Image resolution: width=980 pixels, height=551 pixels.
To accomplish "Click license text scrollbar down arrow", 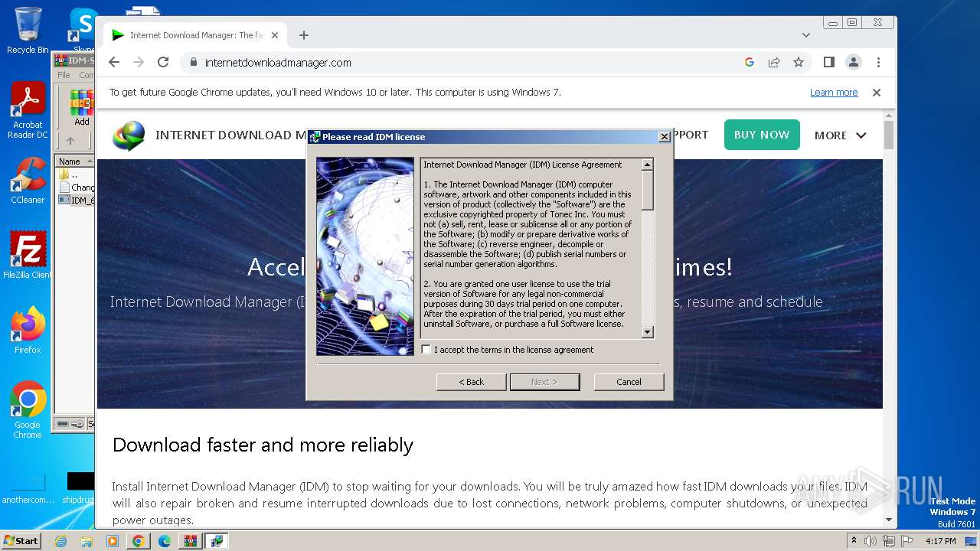I will click(x=648, y=332).
